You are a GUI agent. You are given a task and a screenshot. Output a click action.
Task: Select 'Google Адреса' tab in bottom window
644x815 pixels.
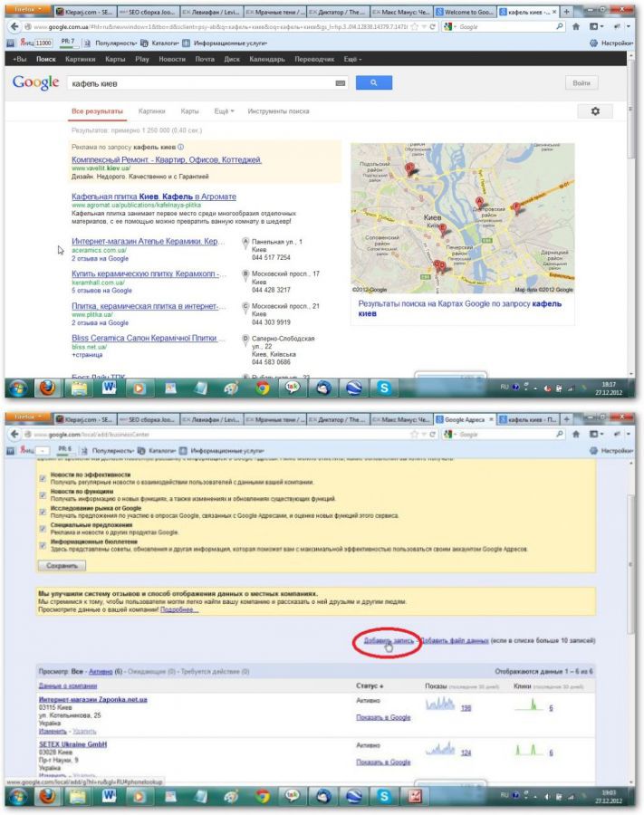coord(465,419)
